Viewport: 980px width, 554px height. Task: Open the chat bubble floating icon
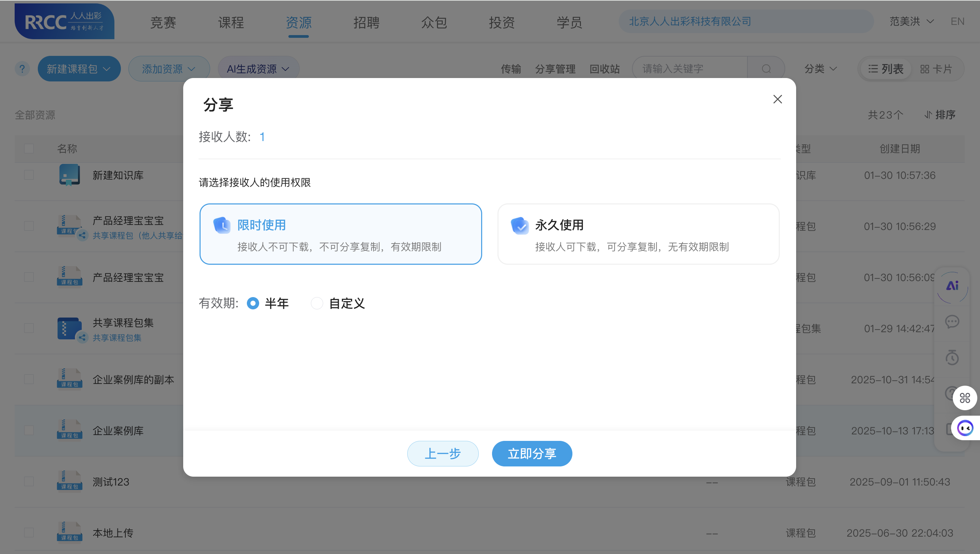pos(952,322)
